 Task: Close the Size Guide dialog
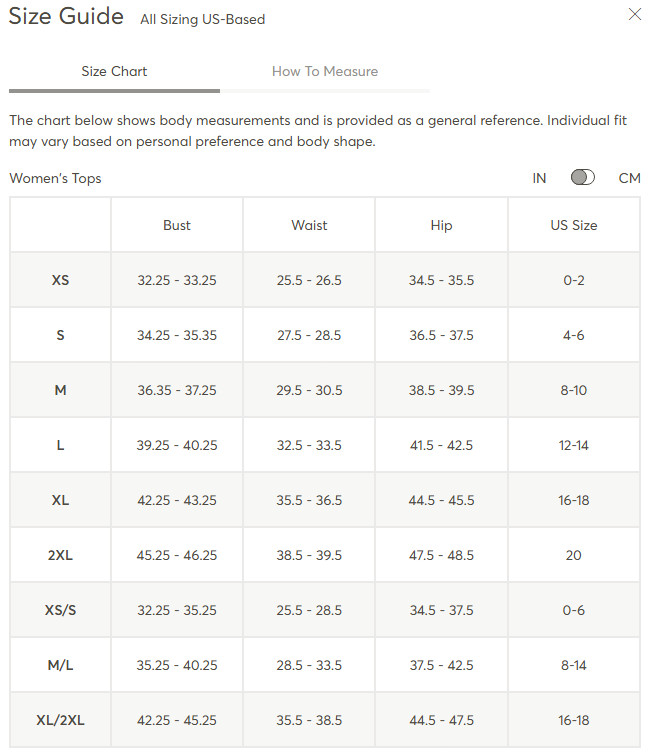click(635, 14)
